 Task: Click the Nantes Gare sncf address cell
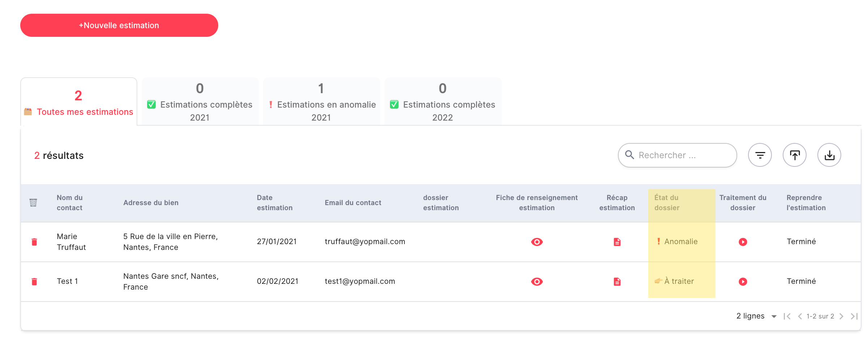click(x=171, y=281)
